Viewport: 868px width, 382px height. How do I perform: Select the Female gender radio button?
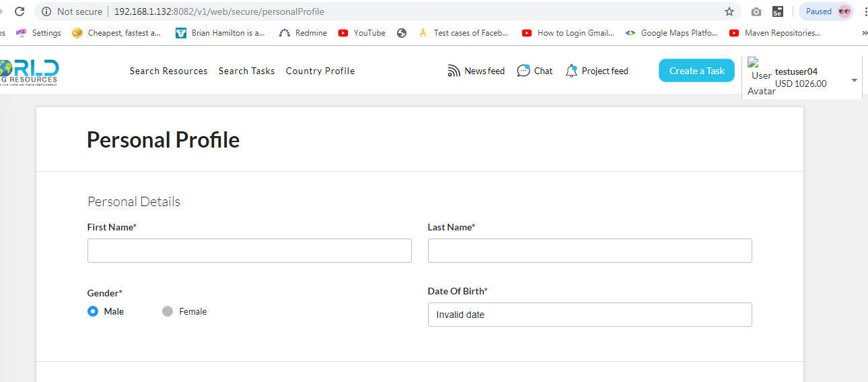pyautogui.click(x=168, y=311)
